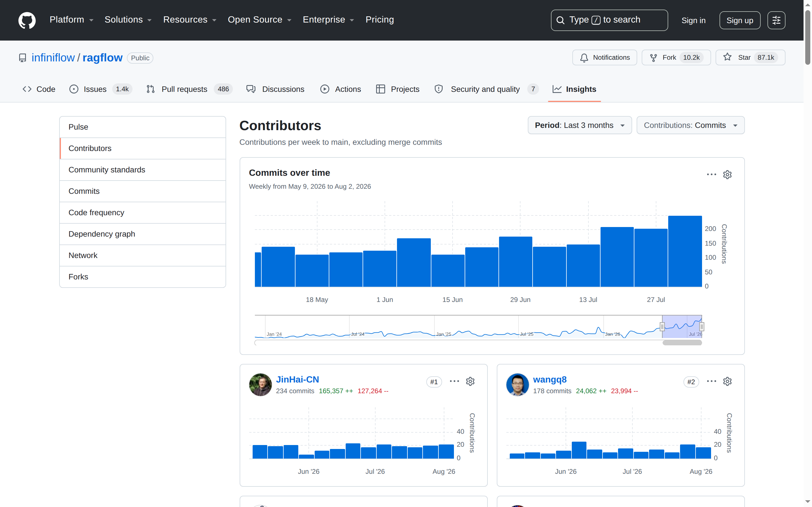Focus the Type / to search field
812x507 pixels.
pyautogui.click(x=609, y=21)
